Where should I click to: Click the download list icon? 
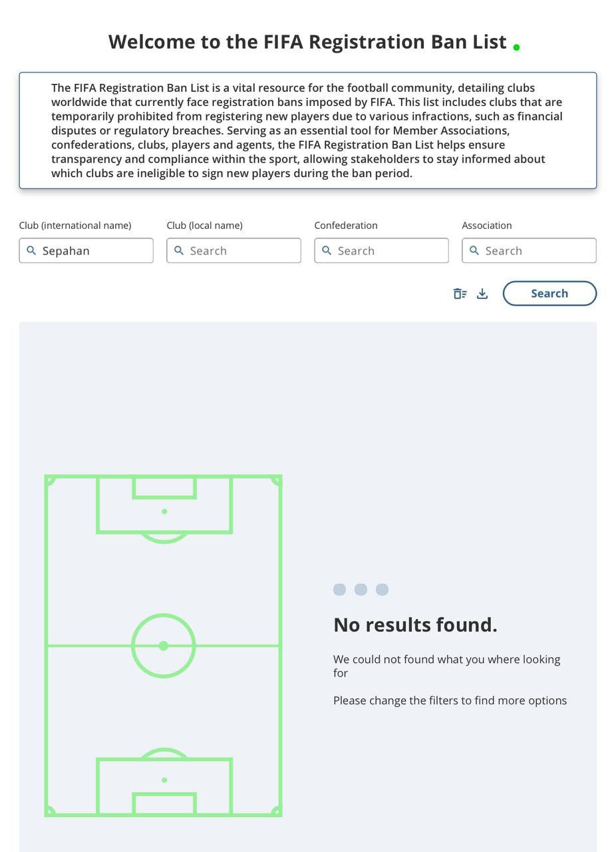pos(482,294)
